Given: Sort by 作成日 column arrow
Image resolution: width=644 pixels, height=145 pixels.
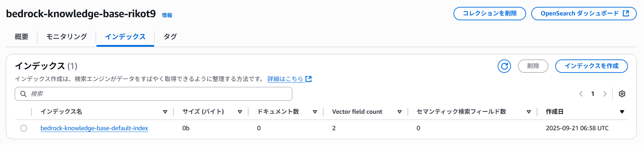Looking at the screenshot, I should (x=622, y=112).
